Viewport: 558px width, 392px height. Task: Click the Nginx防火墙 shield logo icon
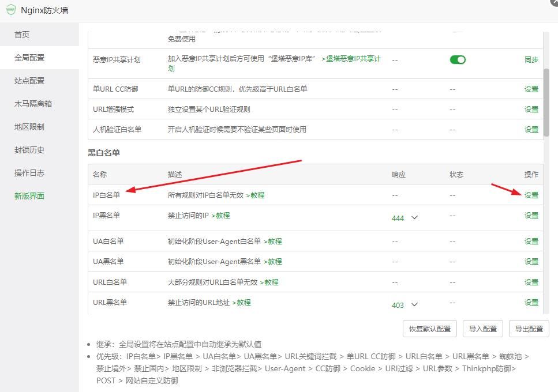pyautogui.click(x=10, y=10)
